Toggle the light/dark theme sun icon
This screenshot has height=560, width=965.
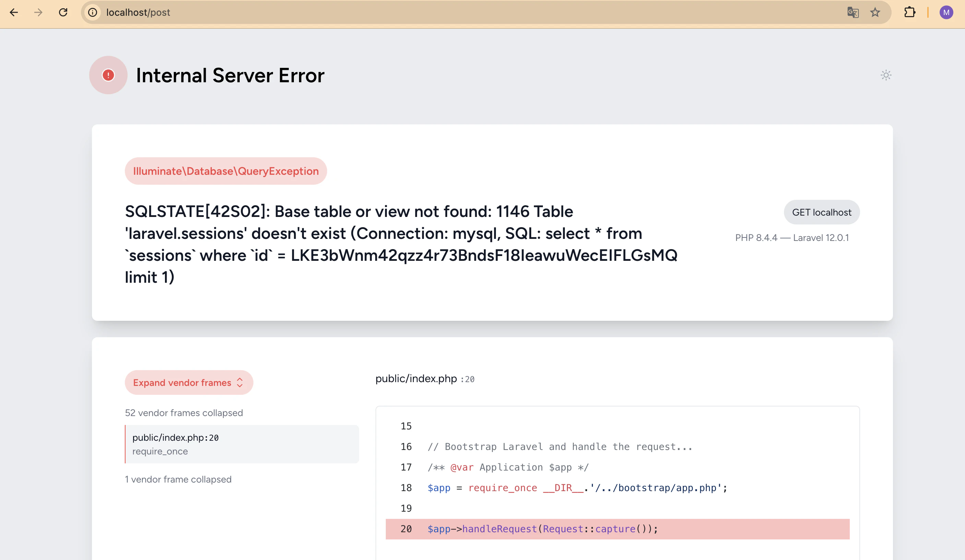coord(886,75)
